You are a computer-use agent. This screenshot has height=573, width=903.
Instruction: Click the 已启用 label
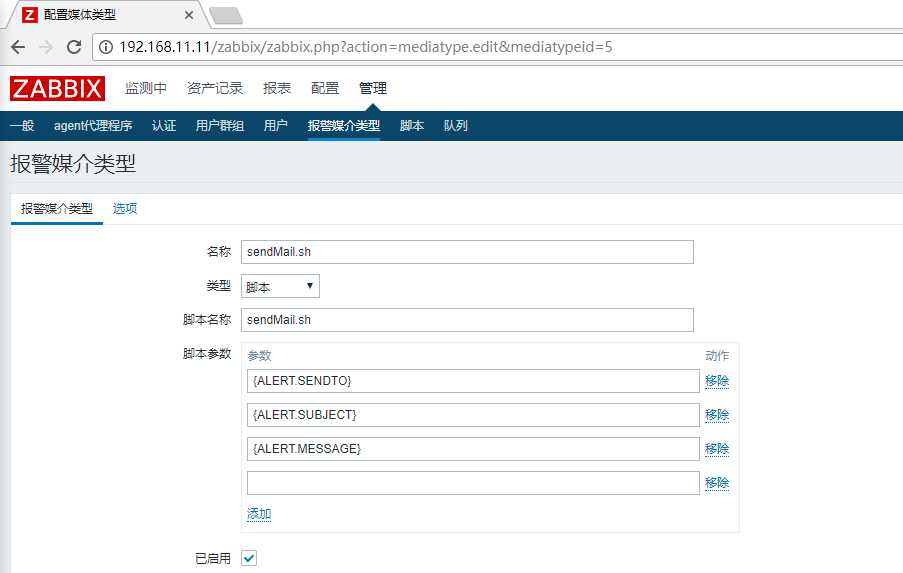click(213, 559)
